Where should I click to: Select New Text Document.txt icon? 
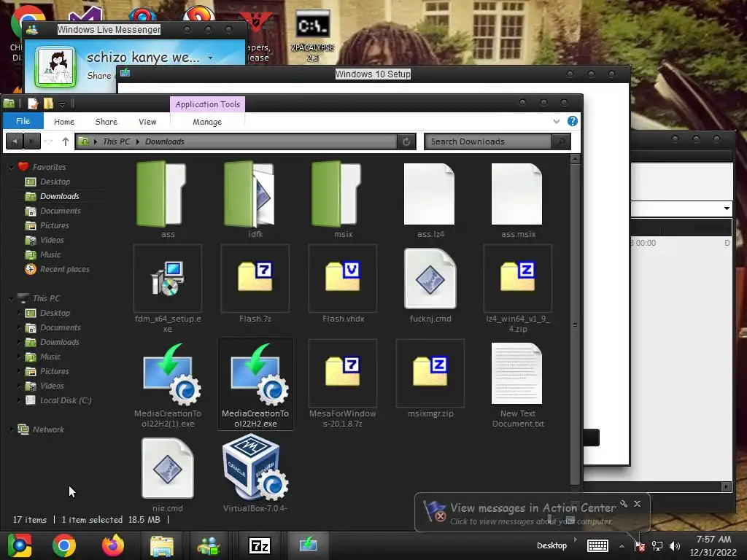pyautogui.click(x=517, y=373)
